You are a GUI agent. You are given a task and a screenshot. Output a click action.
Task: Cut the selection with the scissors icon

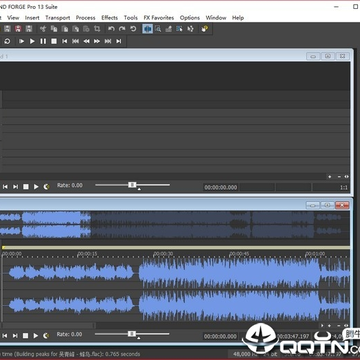[x=43, y=29]
